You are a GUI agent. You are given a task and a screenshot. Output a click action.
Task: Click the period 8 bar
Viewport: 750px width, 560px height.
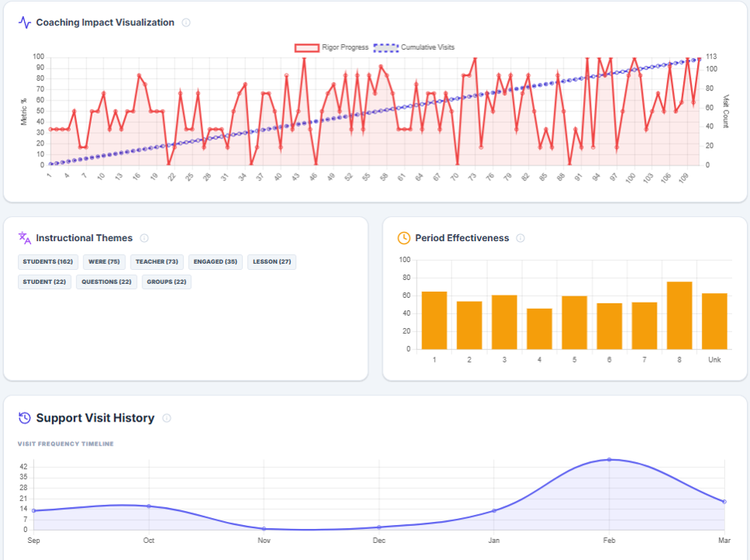679,315
